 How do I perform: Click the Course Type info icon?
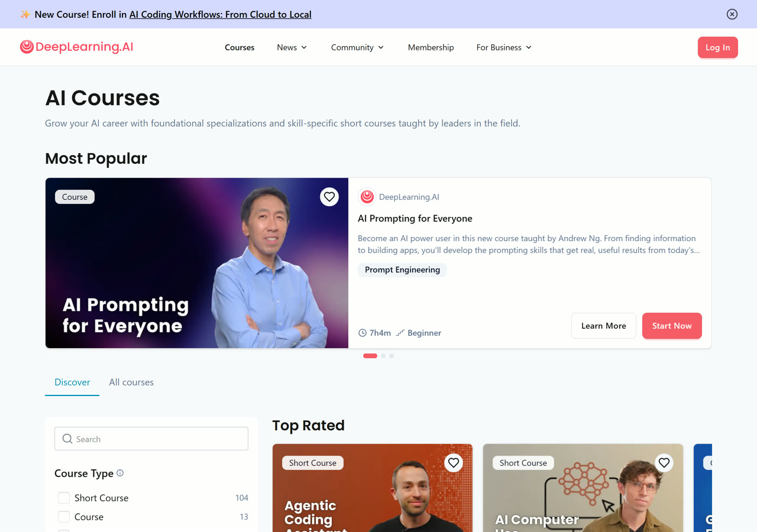120,473
